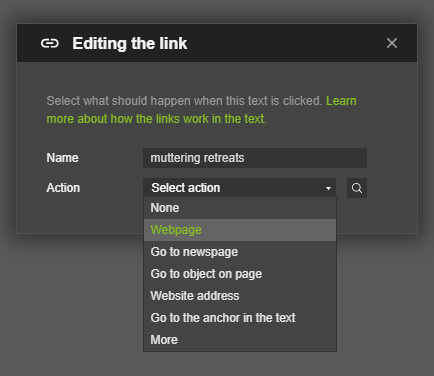
Task: Click the Select action combo box
Action: [239, 188]
